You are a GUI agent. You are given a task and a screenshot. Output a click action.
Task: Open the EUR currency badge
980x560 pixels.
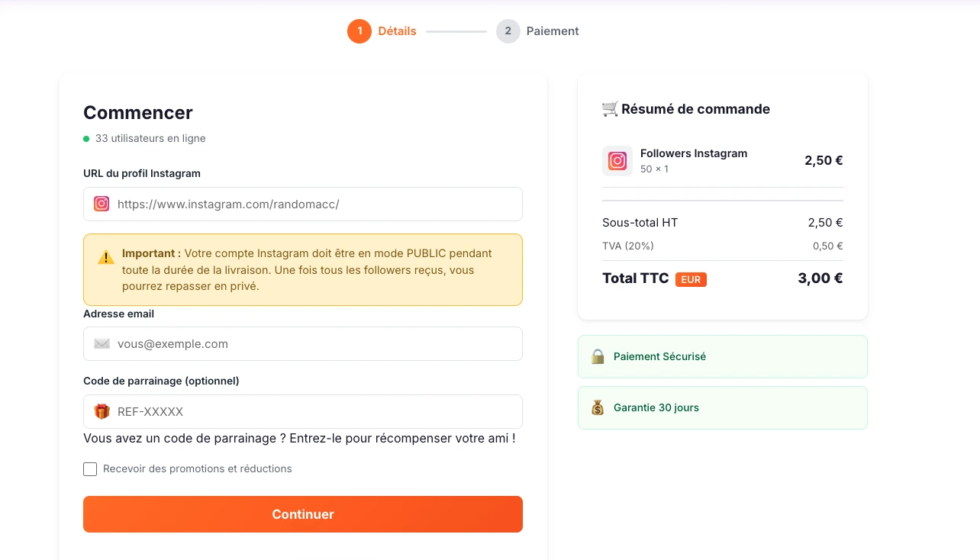coord(691,279)
